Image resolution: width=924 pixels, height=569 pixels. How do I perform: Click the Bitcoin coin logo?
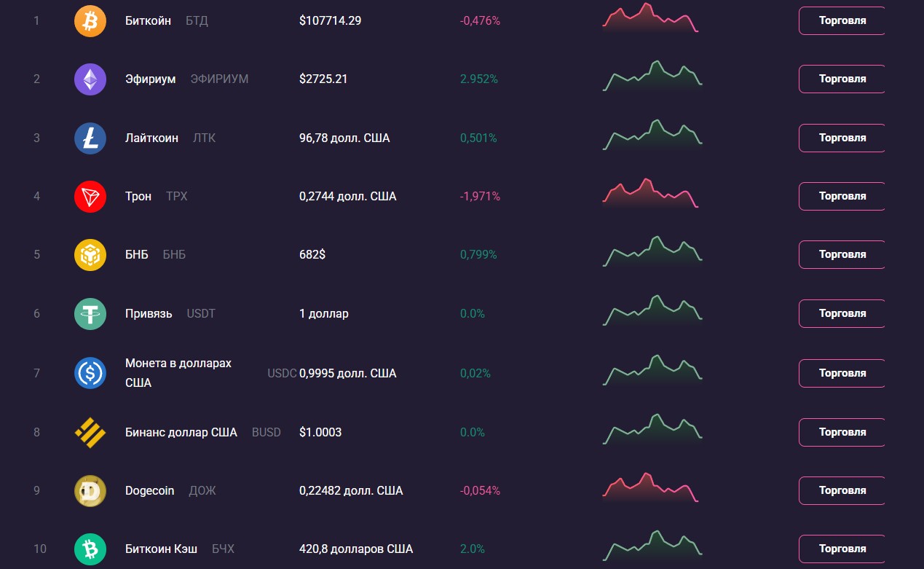tap(90, 20)
